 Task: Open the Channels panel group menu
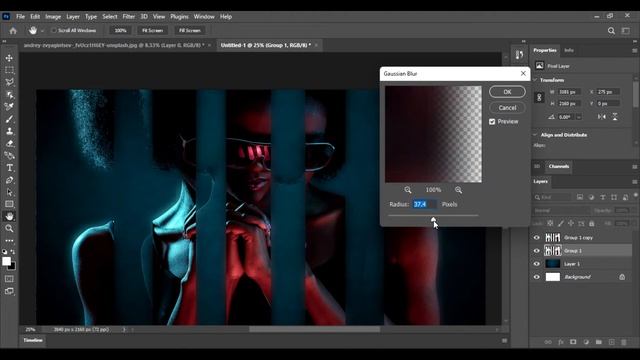635,167
